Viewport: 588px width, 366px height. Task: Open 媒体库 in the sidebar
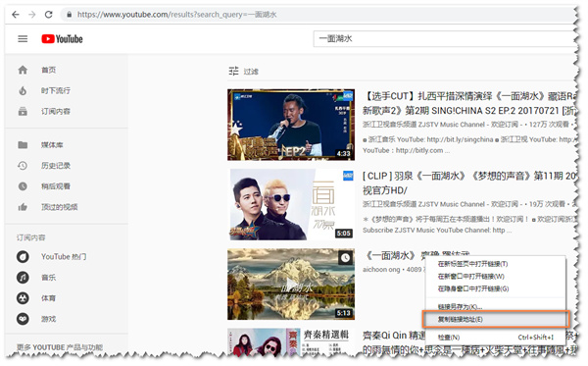point(52,145)
